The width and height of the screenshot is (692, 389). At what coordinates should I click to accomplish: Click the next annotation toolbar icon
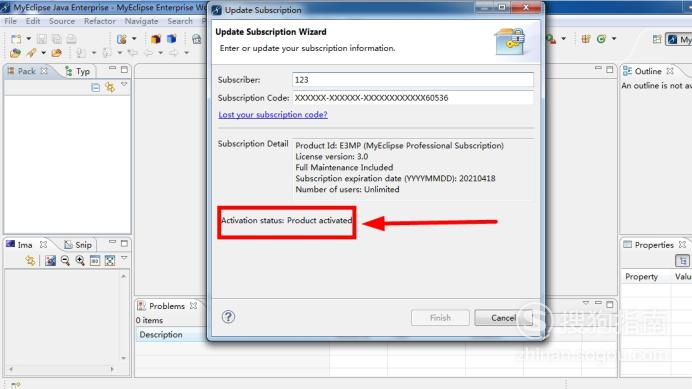pos(81,53)
